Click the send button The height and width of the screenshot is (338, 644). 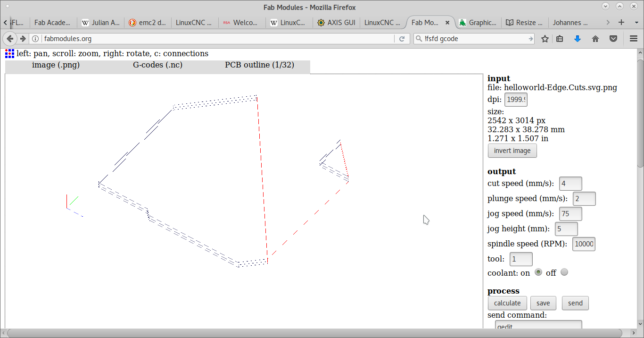[575, 303]
